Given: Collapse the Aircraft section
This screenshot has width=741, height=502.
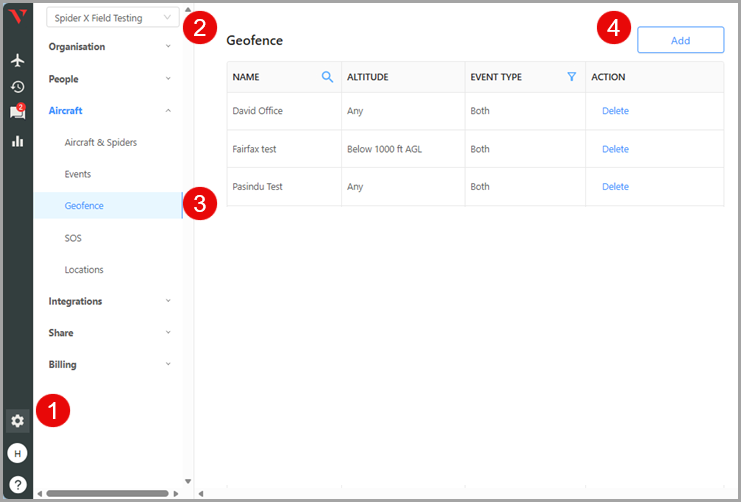Looking at the screenshot, I should pyautogui.click(x=110, y=111).
